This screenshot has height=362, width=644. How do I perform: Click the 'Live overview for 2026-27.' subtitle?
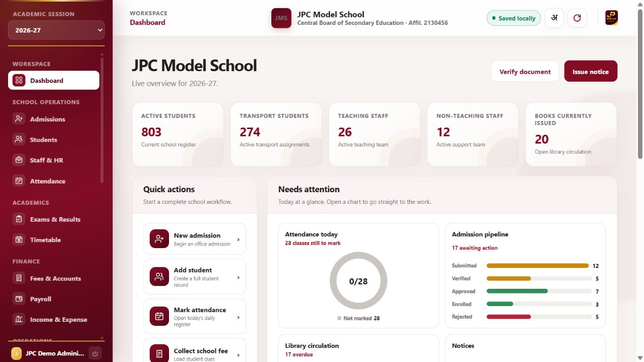175,83
